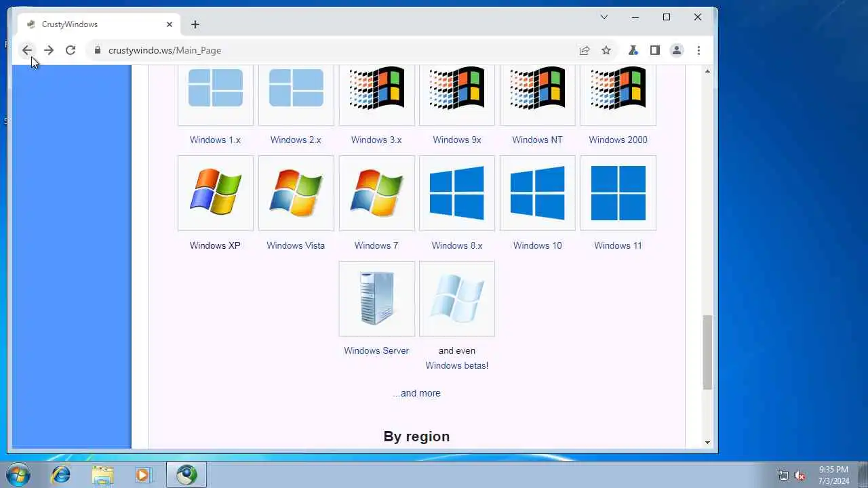Viewport: 868px width, 488px height.
Task: Open the Windows 2.x link
Action: (x=296, y=140)
